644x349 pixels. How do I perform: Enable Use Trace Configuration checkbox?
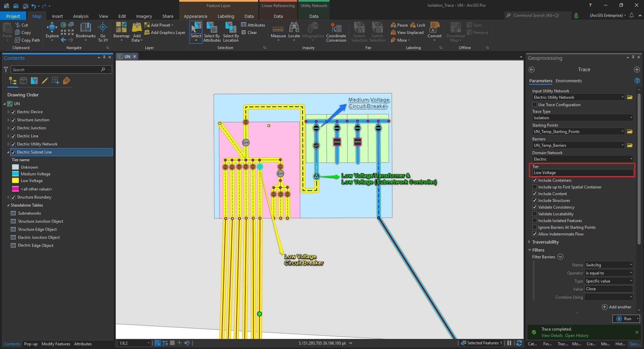tap(535, 105)
